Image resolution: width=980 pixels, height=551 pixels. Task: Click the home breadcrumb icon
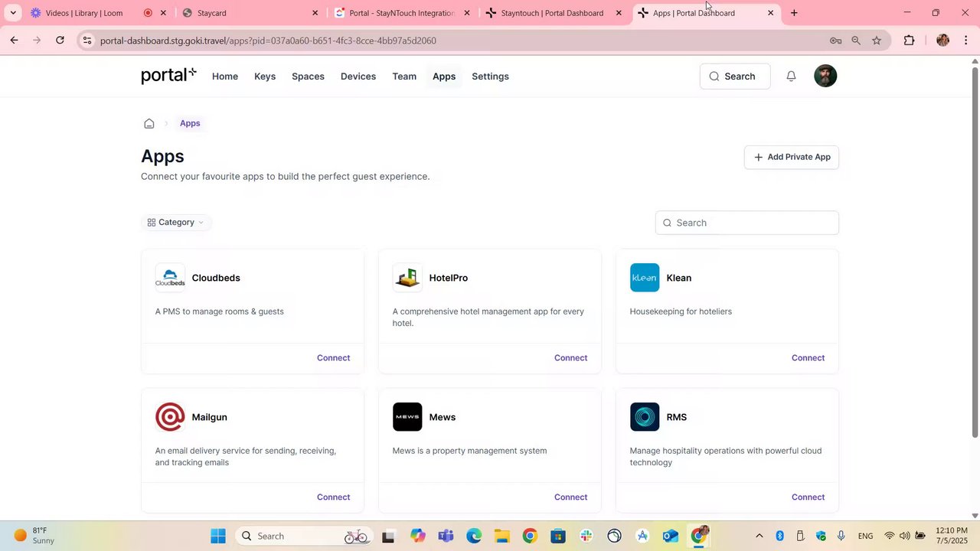[x=149, y=123]
